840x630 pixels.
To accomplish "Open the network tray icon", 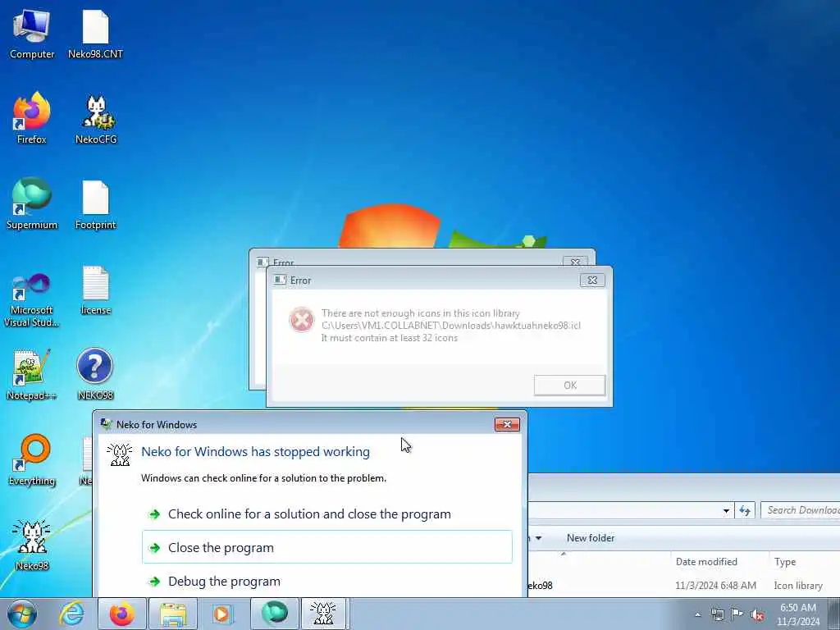I will pyautogui.click(x=717, y=614).
